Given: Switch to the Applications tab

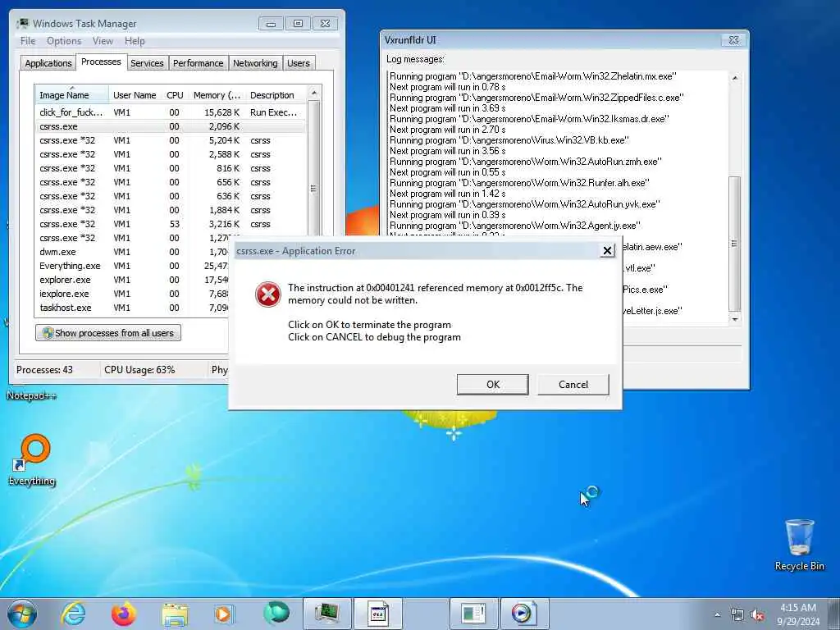Looking at the screenshot, I should point(48,63).
